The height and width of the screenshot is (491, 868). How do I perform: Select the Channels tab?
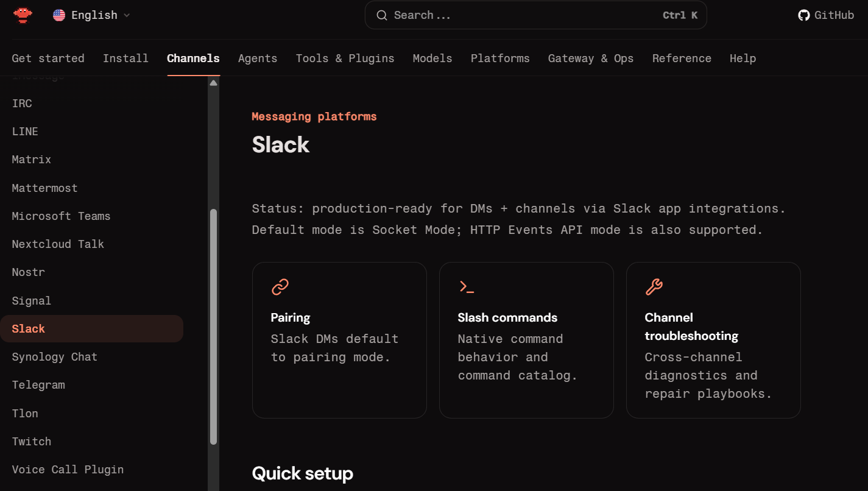tap(193, 58)
